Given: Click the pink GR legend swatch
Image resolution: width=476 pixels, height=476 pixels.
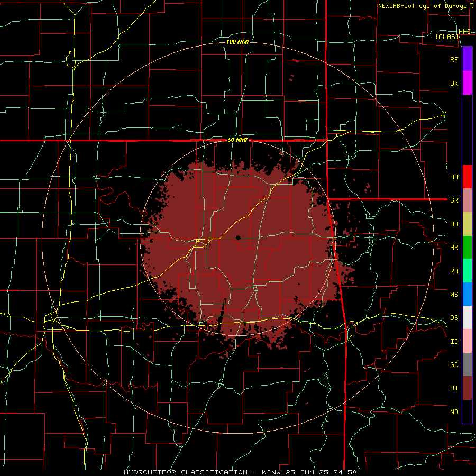Looking at the screenshot, I should [x=467, y=200].
